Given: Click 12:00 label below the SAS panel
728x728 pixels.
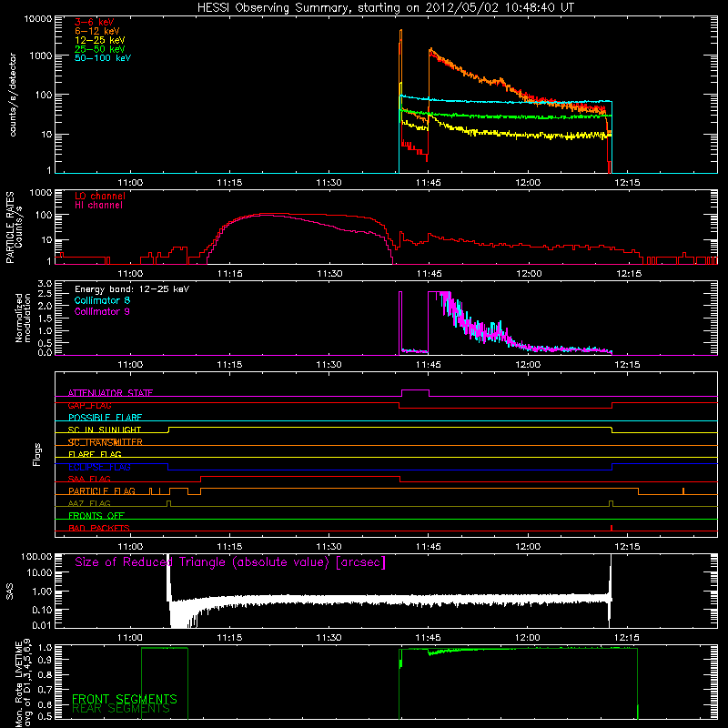Looking at the screenshot, I should point(528,638).
